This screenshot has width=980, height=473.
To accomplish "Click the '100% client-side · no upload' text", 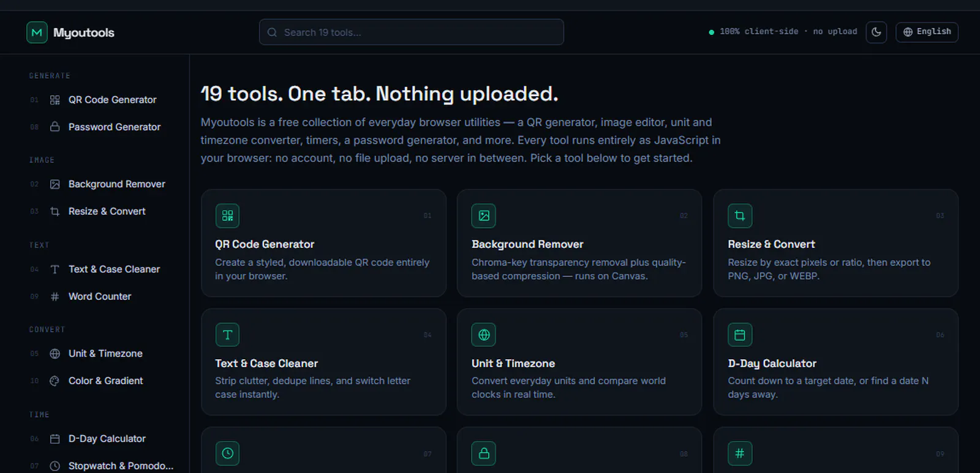I will pos(788,31).
